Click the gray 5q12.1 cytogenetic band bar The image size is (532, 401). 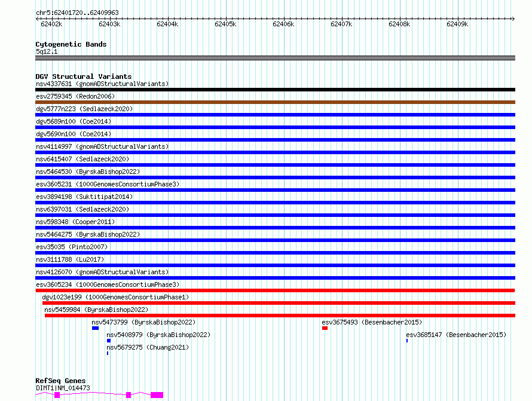pyautogui.click(x=275, y=58)
